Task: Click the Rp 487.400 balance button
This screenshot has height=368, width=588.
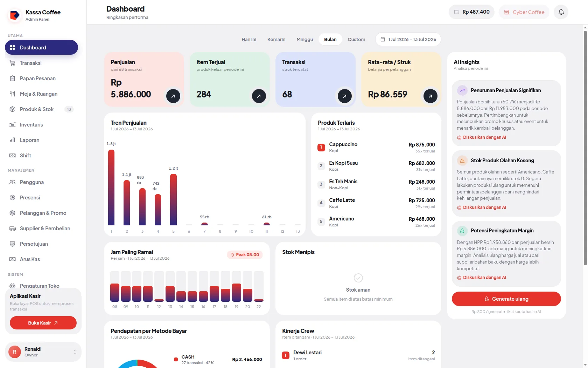Action: (472, 12)
